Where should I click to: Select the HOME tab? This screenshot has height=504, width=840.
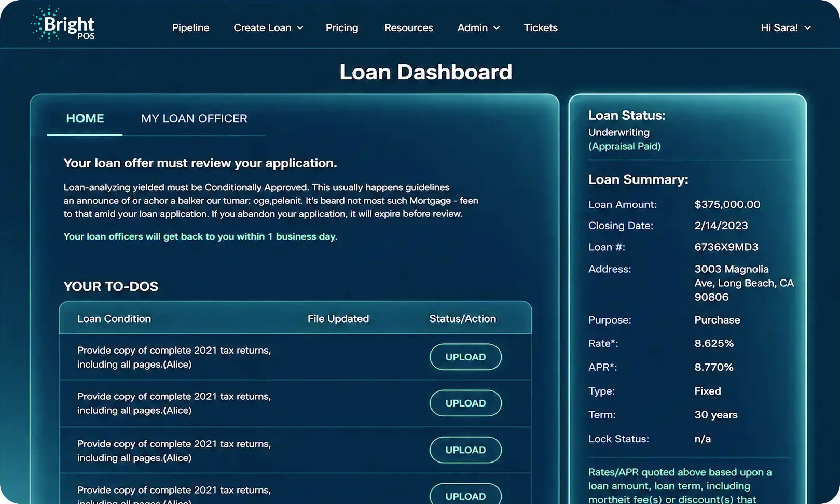(x=85, y=118)
